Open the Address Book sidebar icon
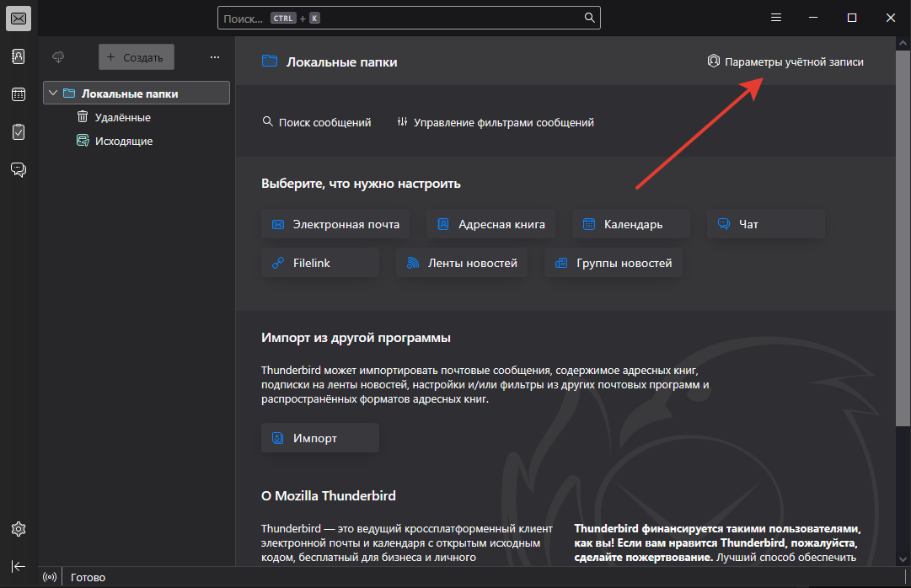 coord(19,56)
